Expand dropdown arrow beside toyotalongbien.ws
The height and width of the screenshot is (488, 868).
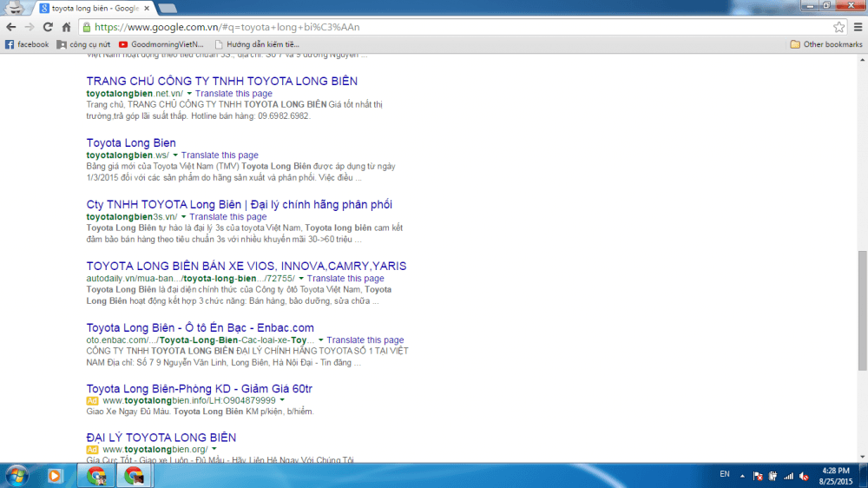[175, 155]
